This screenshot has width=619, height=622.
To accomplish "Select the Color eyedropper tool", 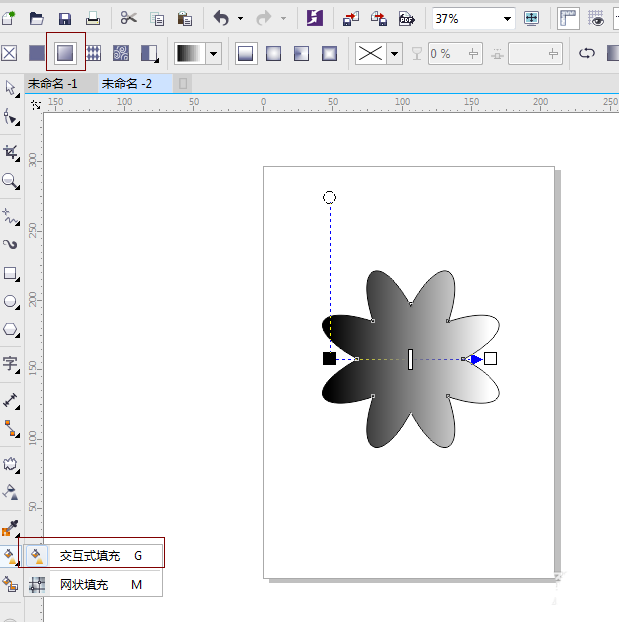I will coord(11,528).
